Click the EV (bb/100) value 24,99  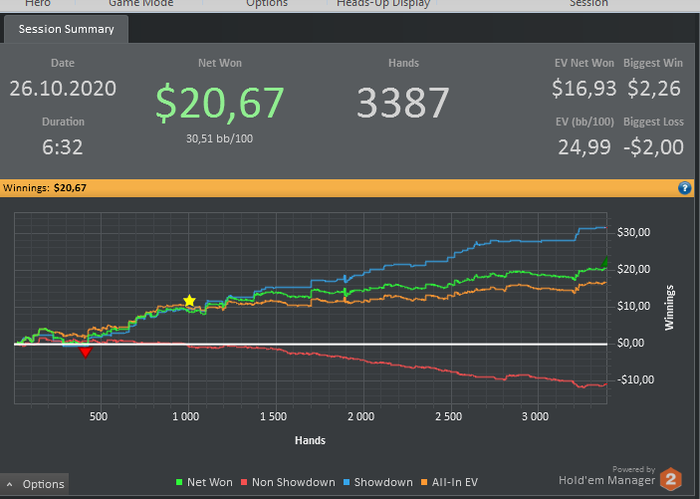point(584,147)
